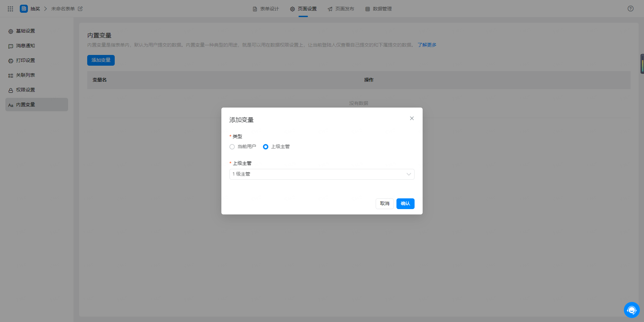Screen dimensions: 644x322
Task: Click the dropdown chevron arrow in 上级主管 field
Action: [409, 174]
